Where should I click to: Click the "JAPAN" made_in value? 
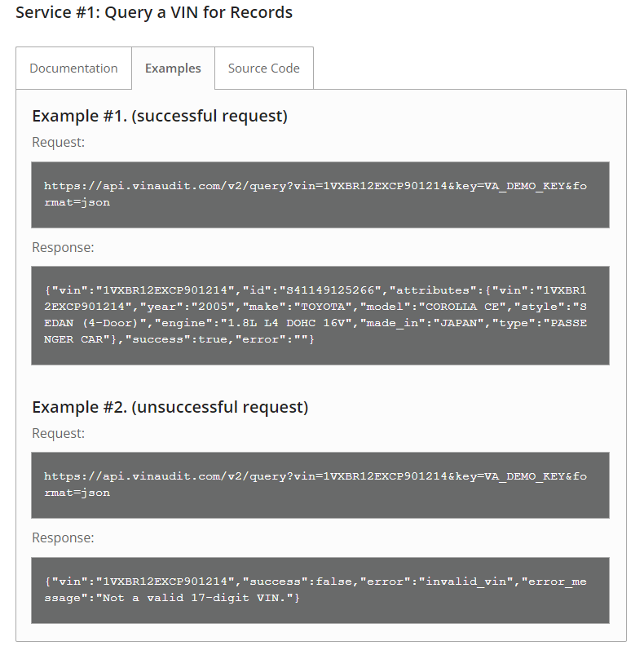coord(457,322)
